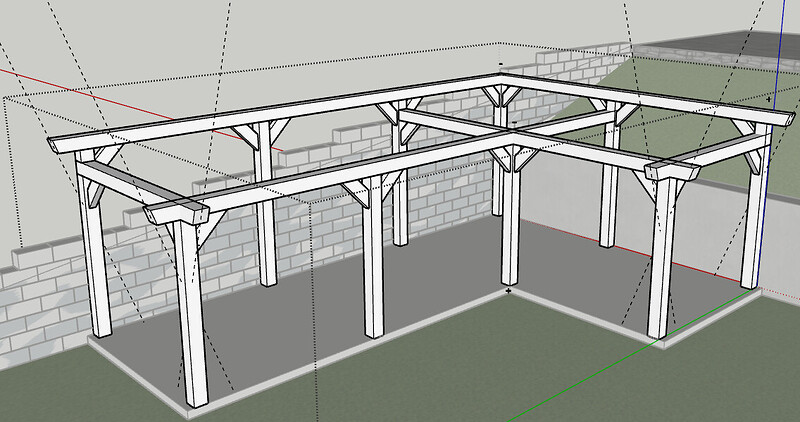Click the green lawn in the foreground
800x422 pixels.
coord(400,380)
